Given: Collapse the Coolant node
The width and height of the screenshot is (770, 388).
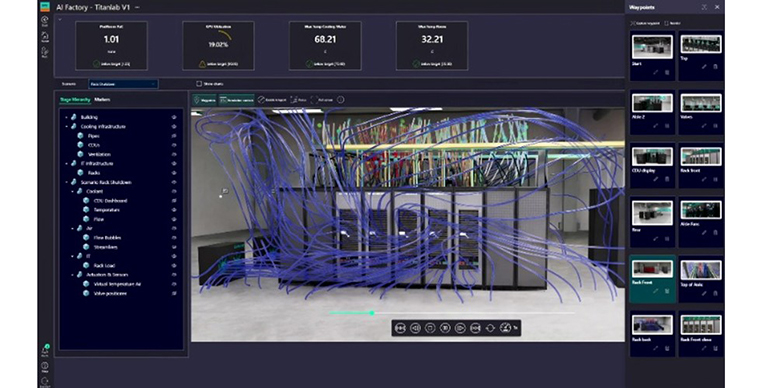Looking at the screenshot, I should point(73,192).
